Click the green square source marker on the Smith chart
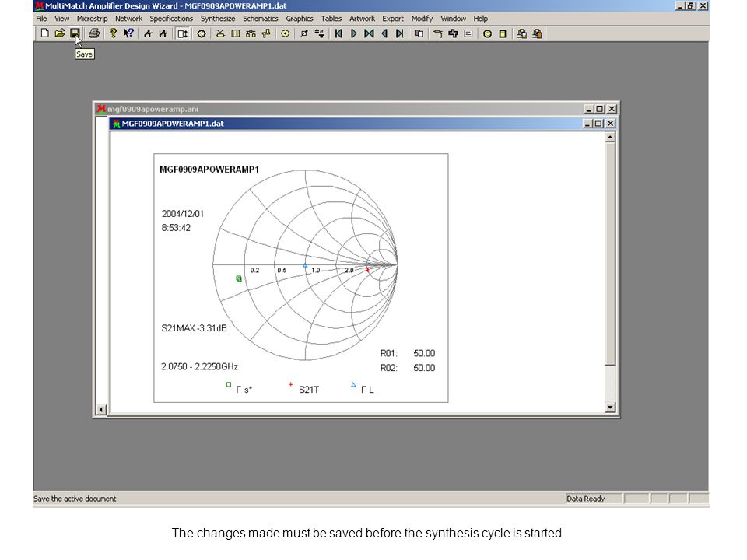747x560 pixels. click(239, 278)
